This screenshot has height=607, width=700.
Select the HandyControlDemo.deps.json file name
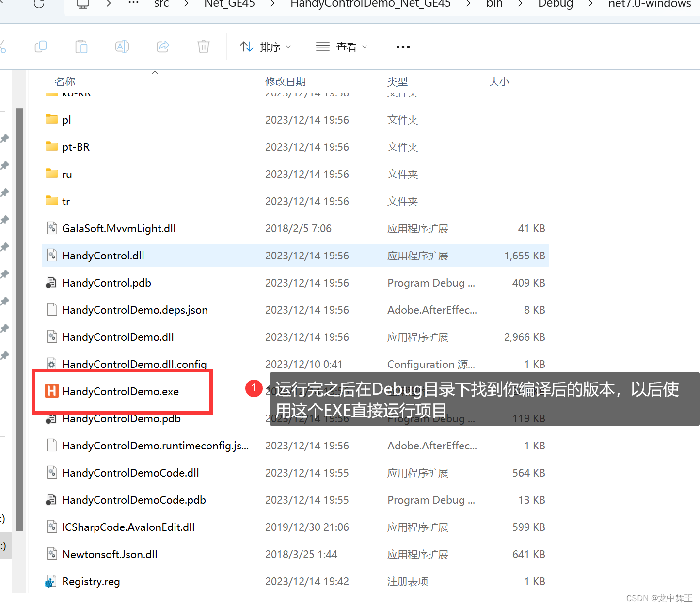coord(135,310)
